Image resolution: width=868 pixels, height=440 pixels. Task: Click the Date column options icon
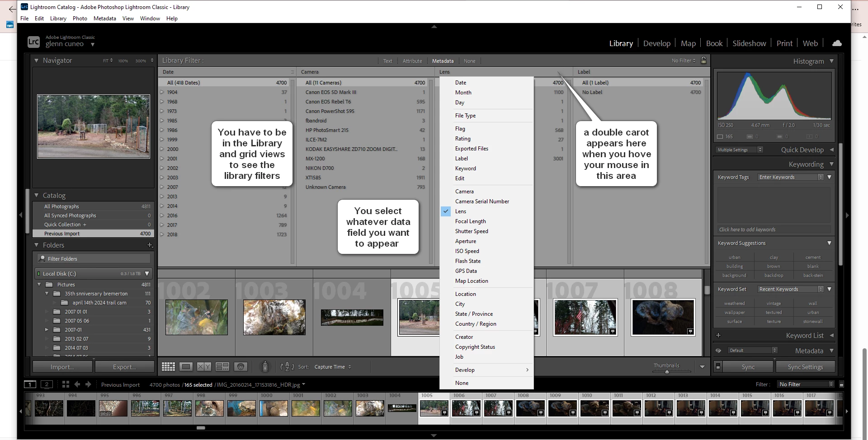click(x=292, y=72)
